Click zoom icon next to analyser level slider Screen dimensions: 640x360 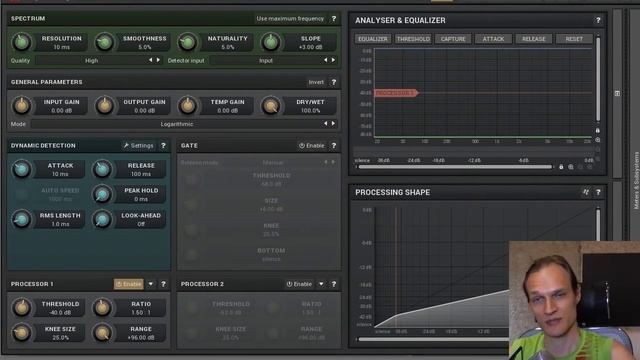571,167
